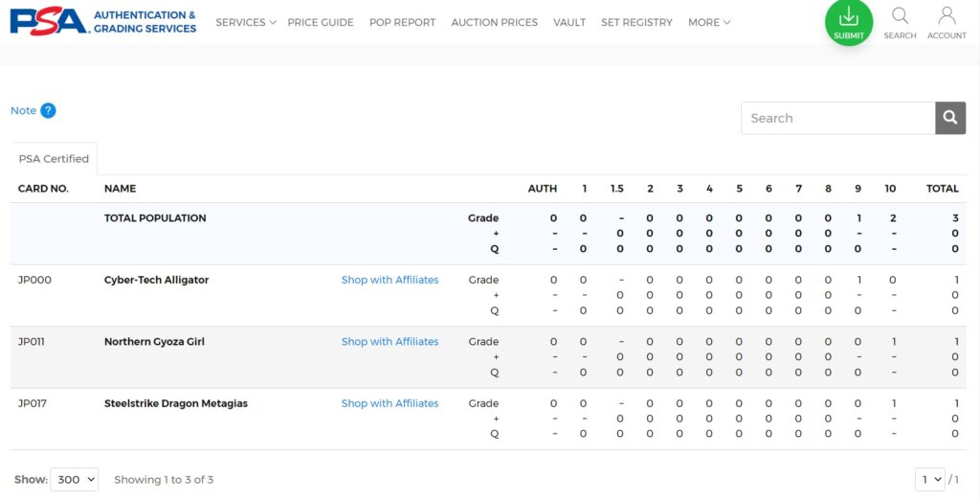
Task: Shop with Affiliates for Northern Gyoza Girl
Action: (x=390, y=342)
